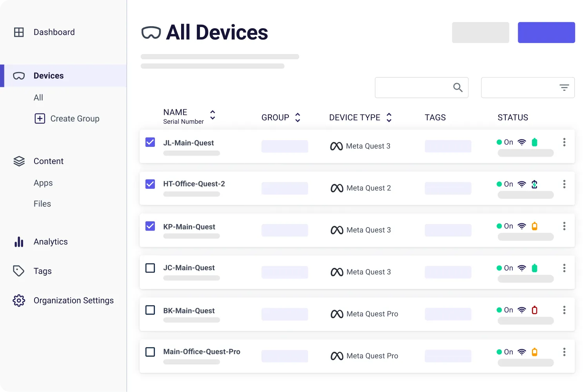This screenshot has height=392, width=588.
Task: Click the headset icon next to All Devices title
Action: (x=151, y=33)
